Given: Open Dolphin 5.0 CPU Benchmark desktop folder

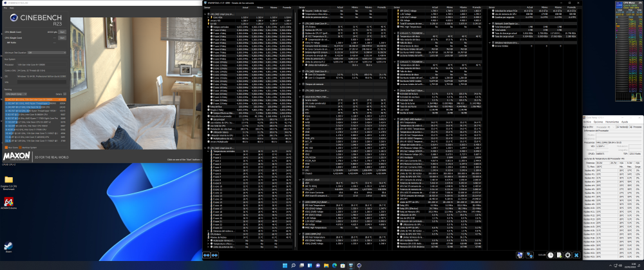Looking at the screenshot, I should [x=8, y=180].
